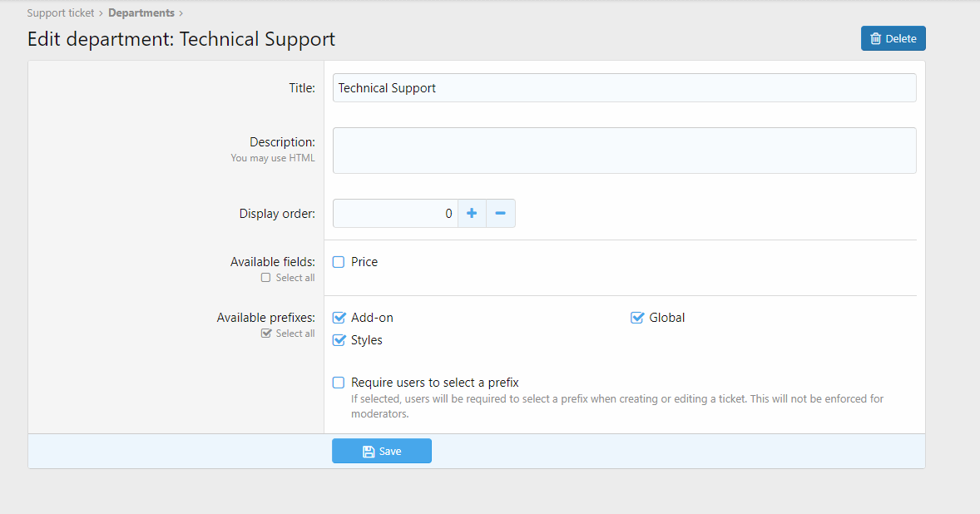Uncheck the Add-on prefix
This screenshot has width=980, height=514.
[x=339, y=318]
